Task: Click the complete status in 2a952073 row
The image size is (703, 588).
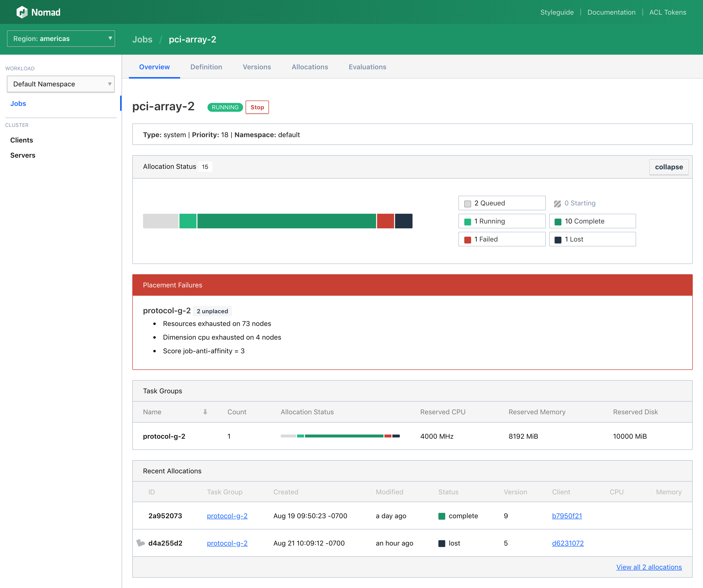Action: click(x=458, y=516)
